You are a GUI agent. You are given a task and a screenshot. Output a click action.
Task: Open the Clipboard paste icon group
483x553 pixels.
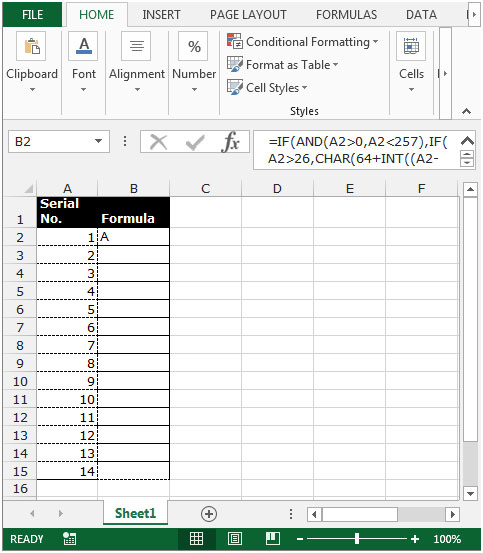[31, 46]
